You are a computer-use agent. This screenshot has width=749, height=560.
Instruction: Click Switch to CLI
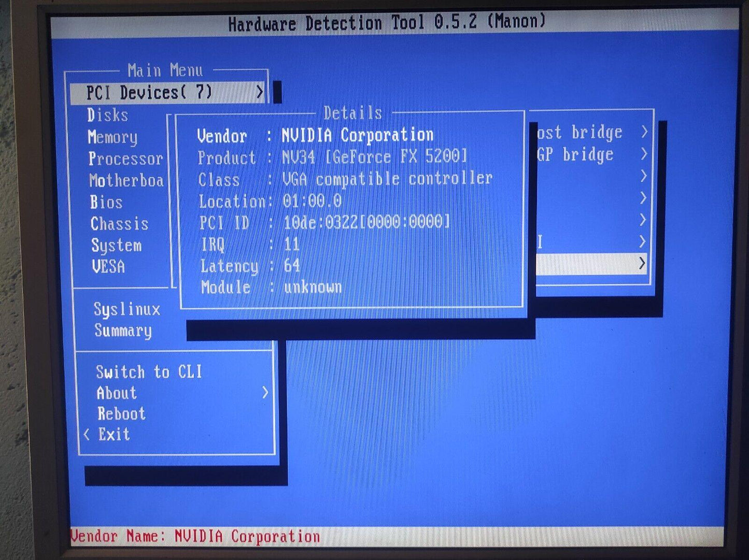pyautogui.click(x=149, y=372)
